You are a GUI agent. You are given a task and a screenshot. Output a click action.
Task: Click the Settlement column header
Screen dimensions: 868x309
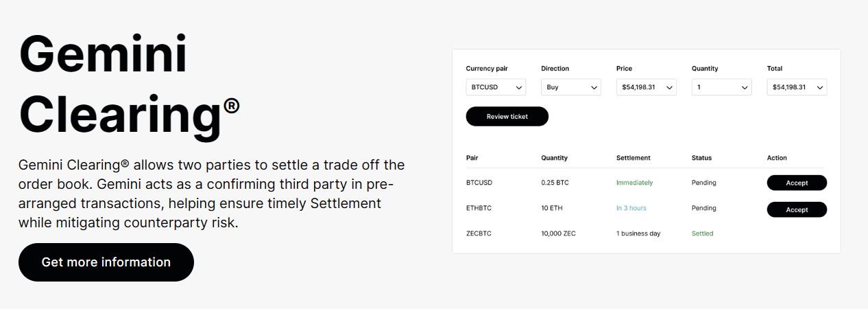click(633, 158)
